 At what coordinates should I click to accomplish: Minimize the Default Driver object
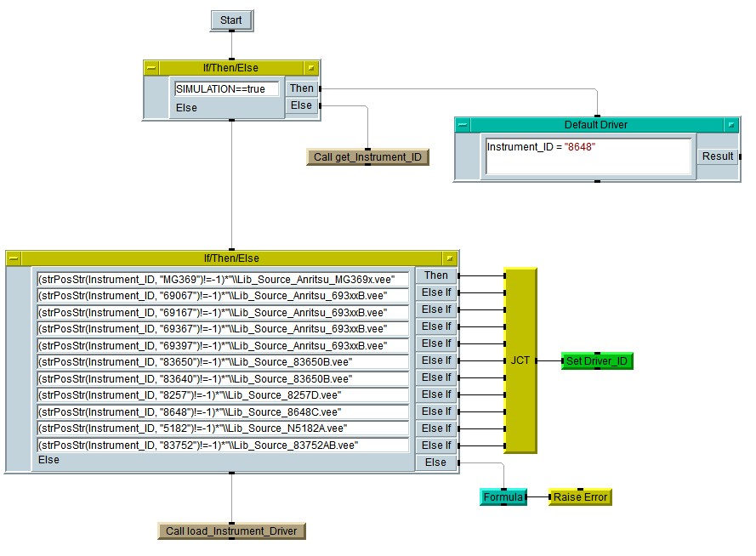731,125
